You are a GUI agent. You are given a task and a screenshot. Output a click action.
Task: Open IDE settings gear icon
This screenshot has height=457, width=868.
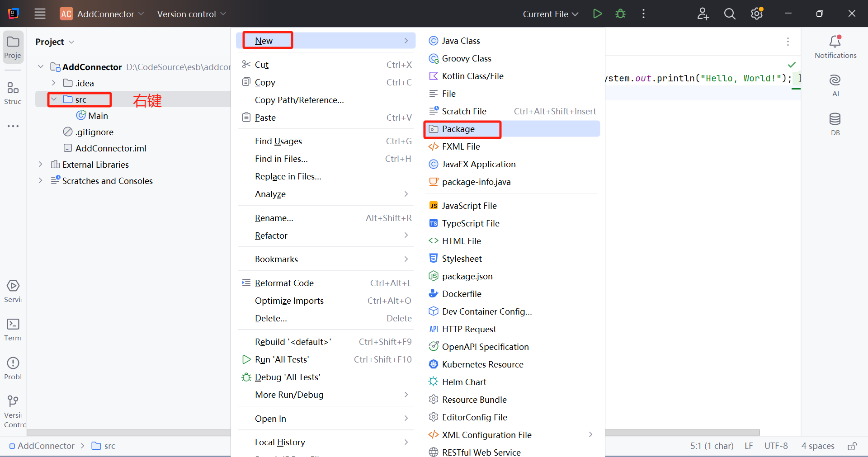[x=756, y=14]
